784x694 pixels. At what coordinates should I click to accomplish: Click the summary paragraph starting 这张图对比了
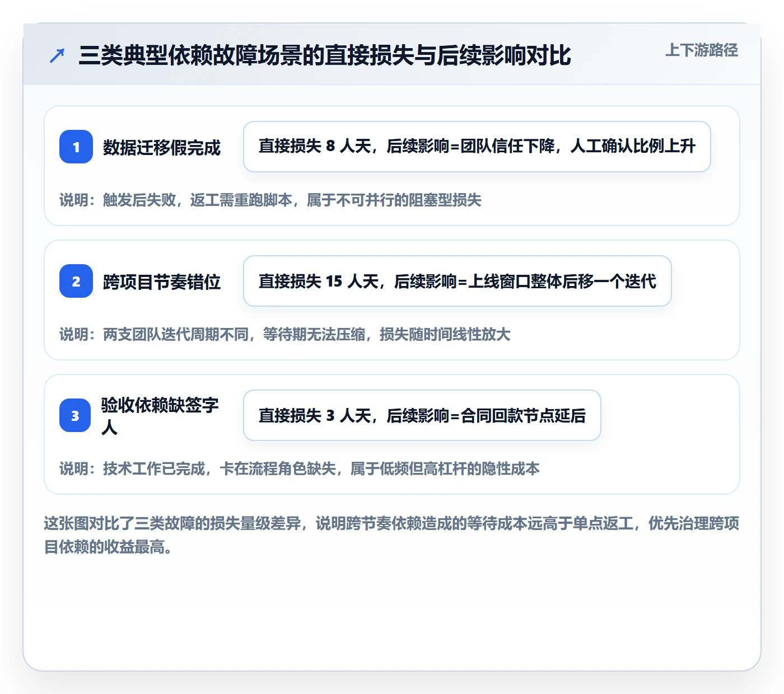point(391,535)
